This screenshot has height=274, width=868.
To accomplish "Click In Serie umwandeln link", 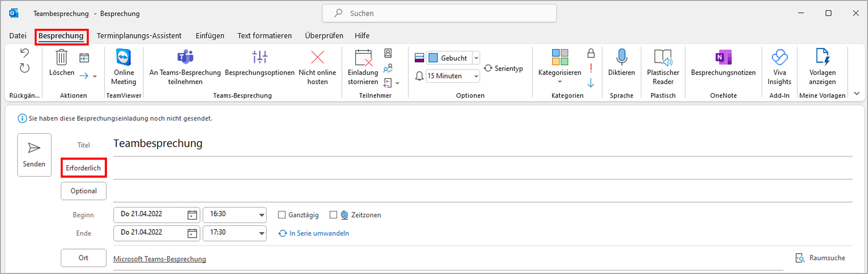I will pos(314,233).
